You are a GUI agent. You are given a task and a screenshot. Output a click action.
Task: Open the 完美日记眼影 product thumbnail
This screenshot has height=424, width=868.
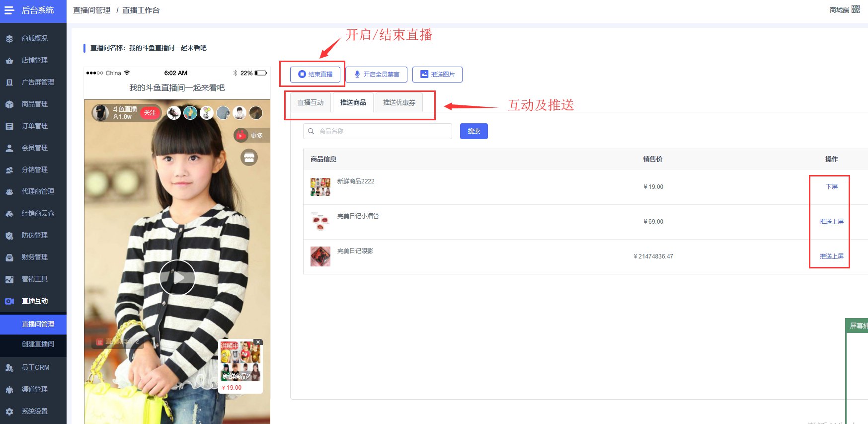tap(320, 256)
